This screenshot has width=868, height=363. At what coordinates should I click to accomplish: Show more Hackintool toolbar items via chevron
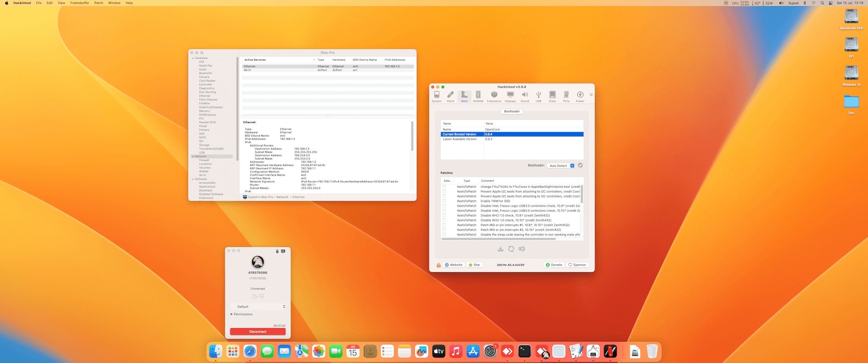tap(591, 95)
